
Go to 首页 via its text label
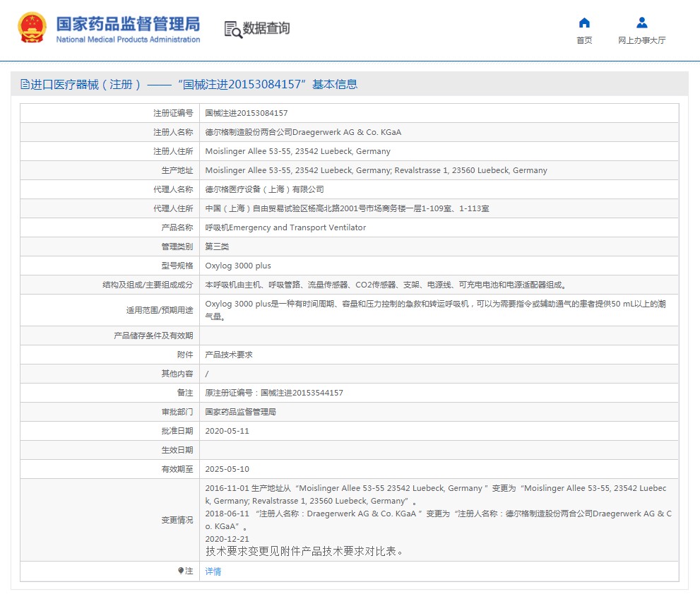(x=584, y=40)
